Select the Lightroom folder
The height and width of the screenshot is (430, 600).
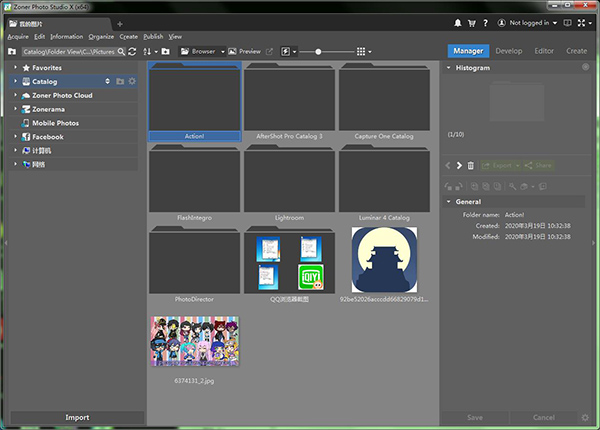[289, 183]
